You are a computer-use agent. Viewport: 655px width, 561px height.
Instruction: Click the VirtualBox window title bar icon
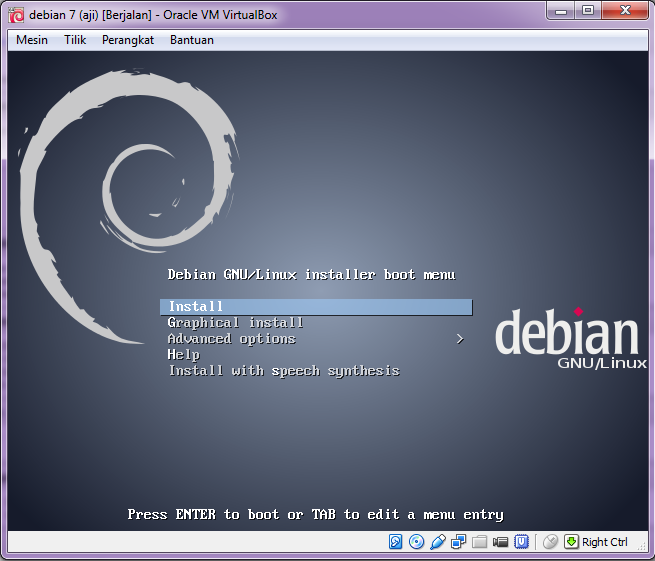tap(16, 15)
